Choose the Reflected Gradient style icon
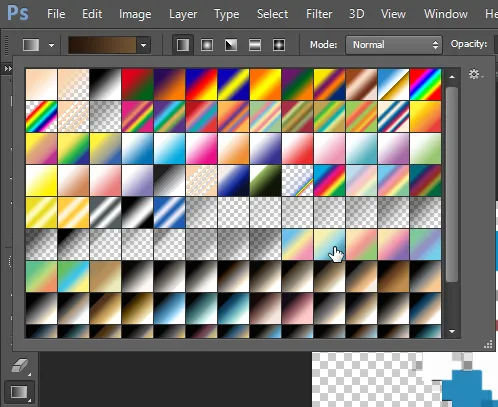The height and width of the screenshot is (407, 498). click(x=255, y=45)
